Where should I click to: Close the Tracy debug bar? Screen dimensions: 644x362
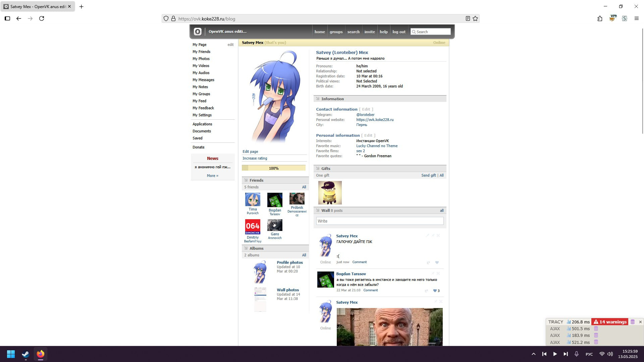pos(640,322)
